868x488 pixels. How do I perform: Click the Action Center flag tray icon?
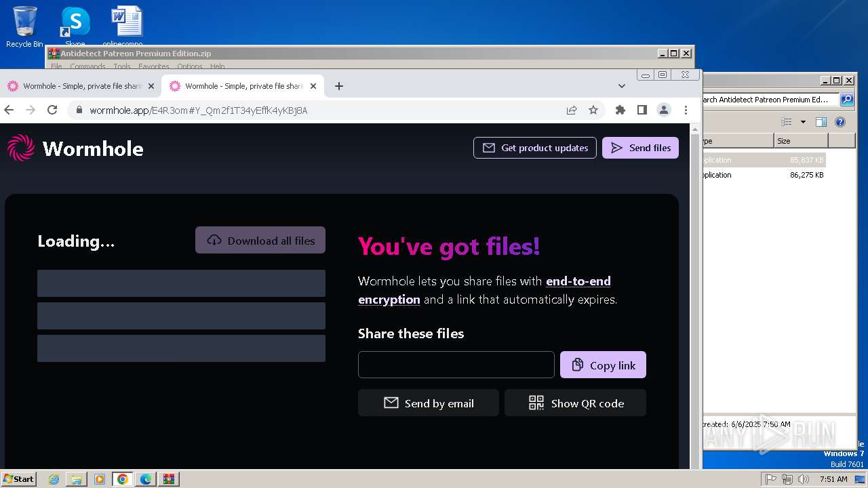(771, 479)
